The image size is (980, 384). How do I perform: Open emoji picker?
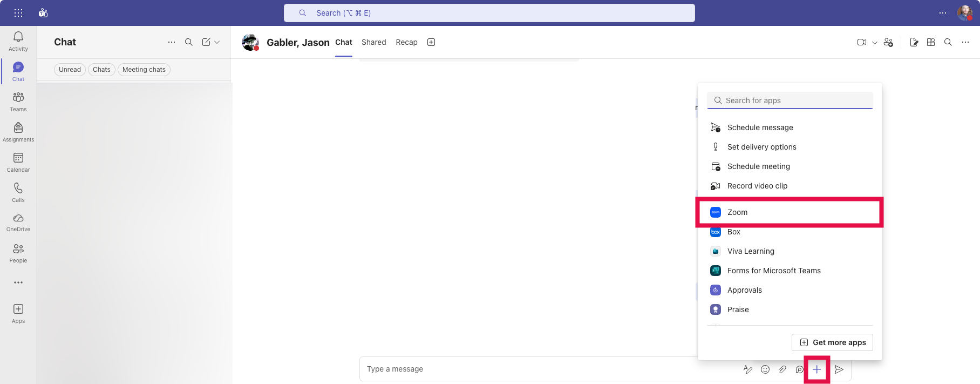click(x=765, y=369)
